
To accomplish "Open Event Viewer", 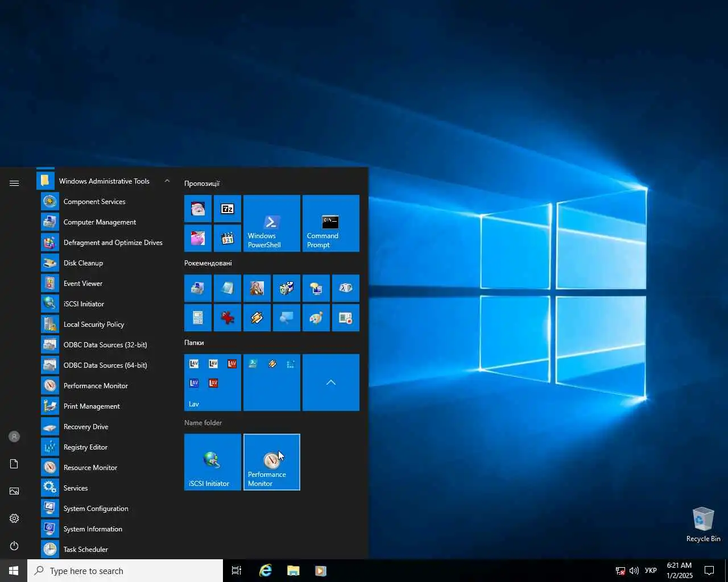I will pos(105,284).
